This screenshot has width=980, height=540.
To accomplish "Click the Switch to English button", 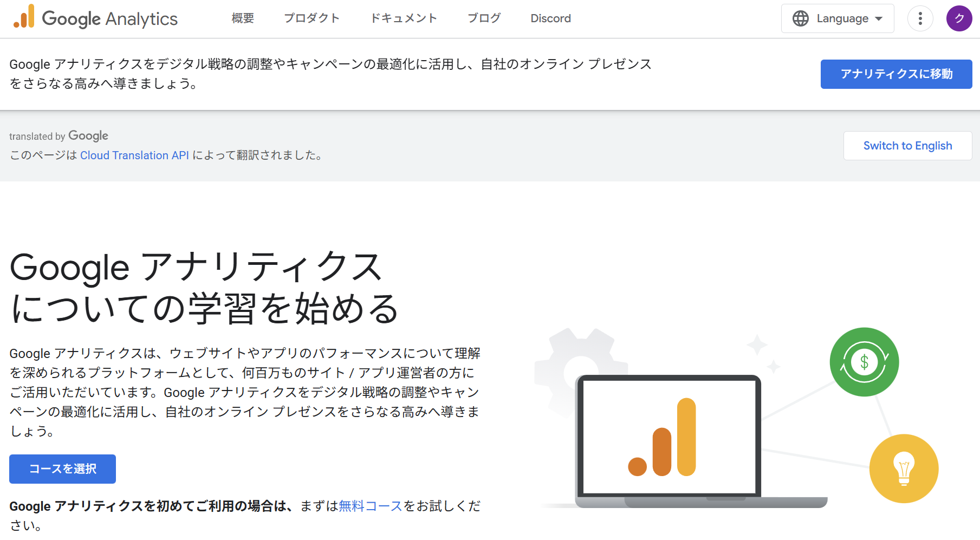I will [x=907, y=146].
